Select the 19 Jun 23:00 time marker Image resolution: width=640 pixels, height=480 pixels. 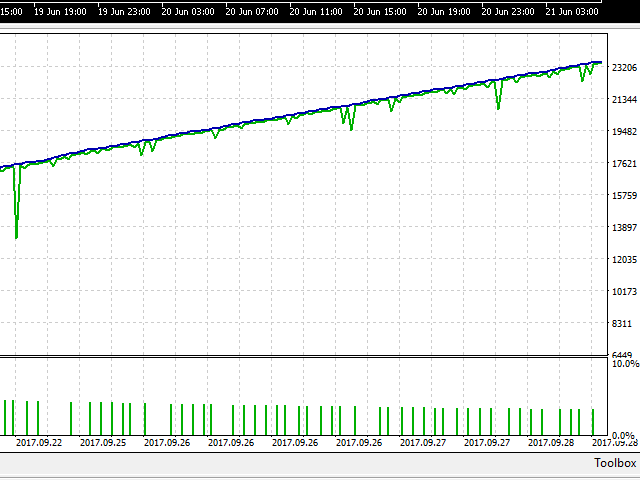123,13
